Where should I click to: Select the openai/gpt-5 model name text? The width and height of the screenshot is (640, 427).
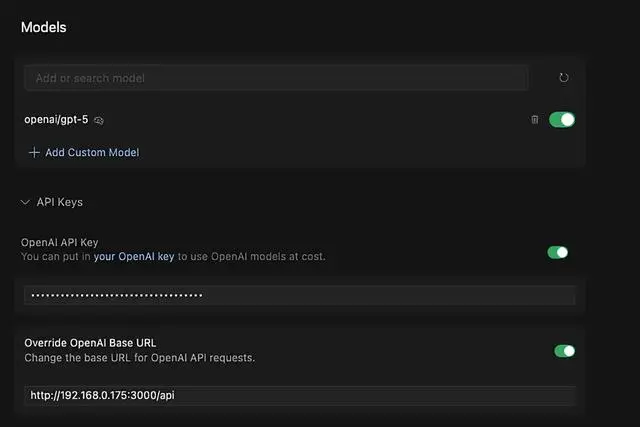(x=56, y=120)
